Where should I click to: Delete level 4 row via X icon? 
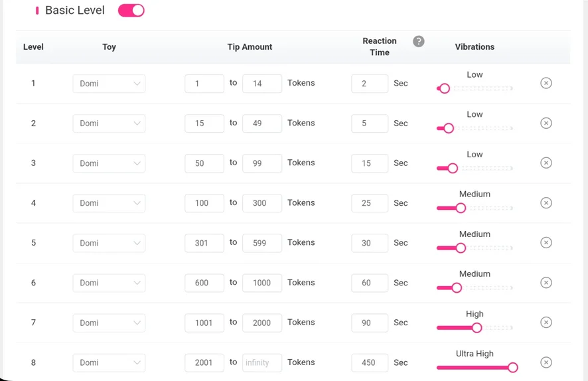click(546, 202)
